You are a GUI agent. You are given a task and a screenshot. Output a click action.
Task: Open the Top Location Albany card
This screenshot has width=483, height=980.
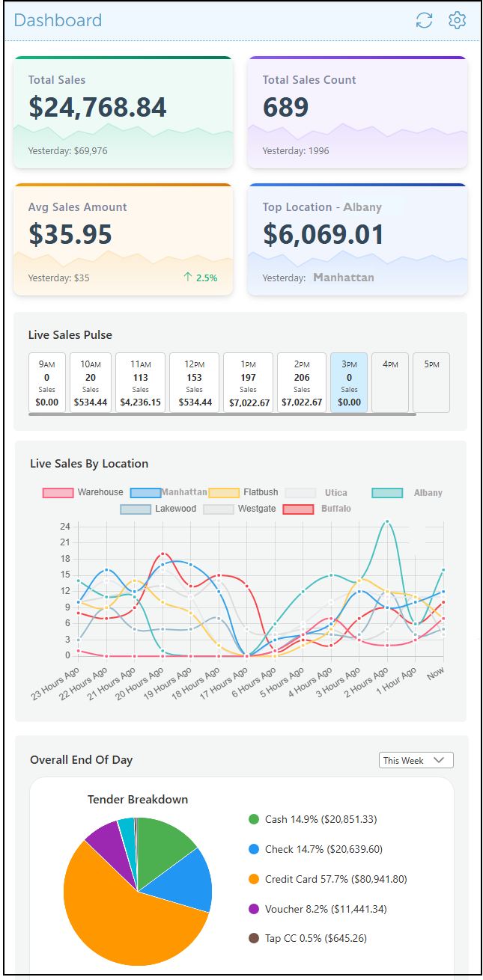pos(357,239)
